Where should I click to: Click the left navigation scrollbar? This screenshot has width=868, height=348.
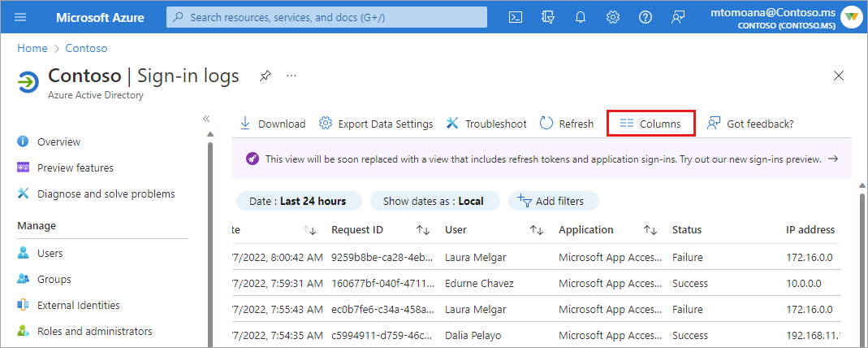coord(209,244)
